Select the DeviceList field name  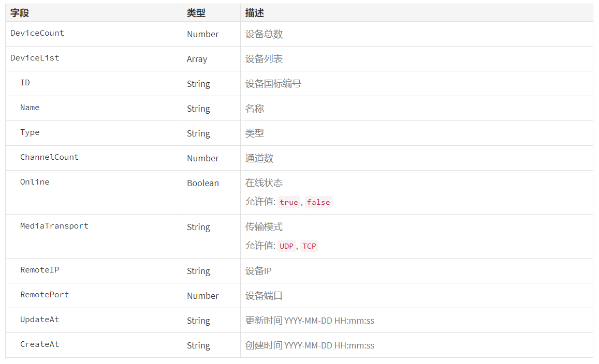pos(35,58)
